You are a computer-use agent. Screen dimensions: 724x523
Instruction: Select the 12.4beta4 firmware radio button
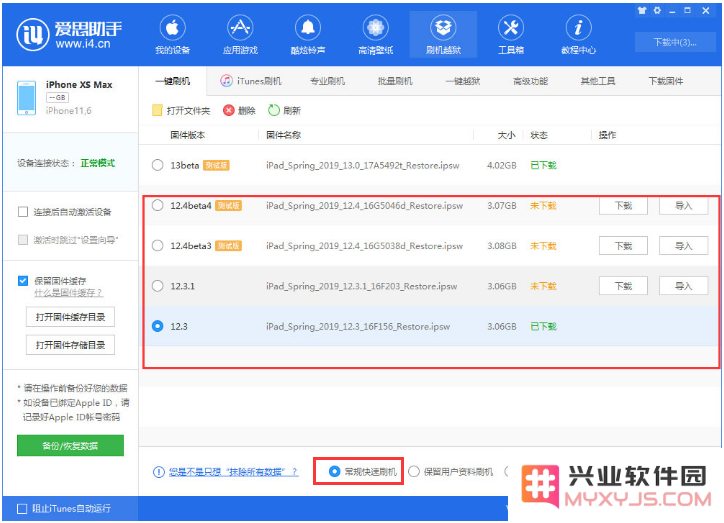[x=157, y=205]
